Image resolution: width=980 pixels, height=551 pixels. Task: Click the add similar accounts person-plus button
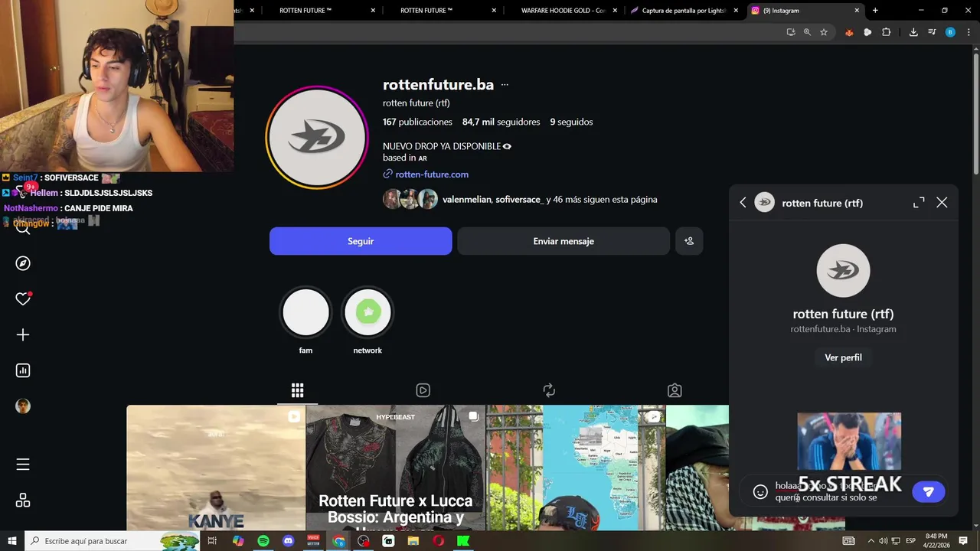689,241
